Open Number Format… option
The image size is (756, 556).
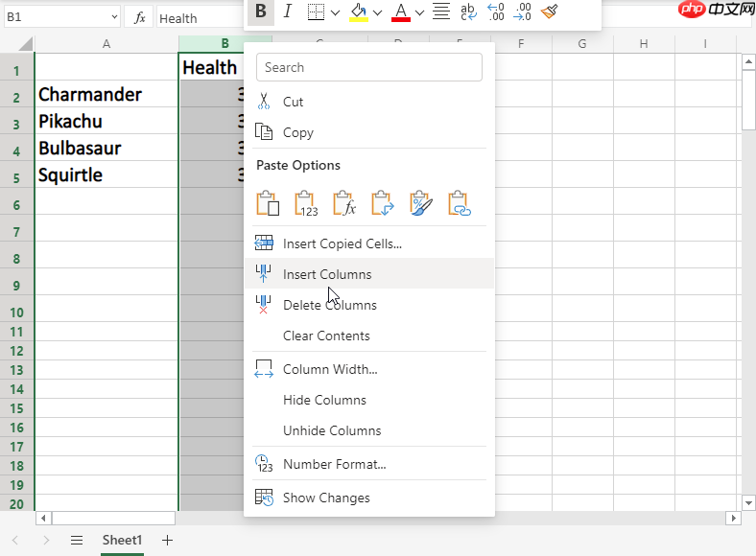pos(369,464)
